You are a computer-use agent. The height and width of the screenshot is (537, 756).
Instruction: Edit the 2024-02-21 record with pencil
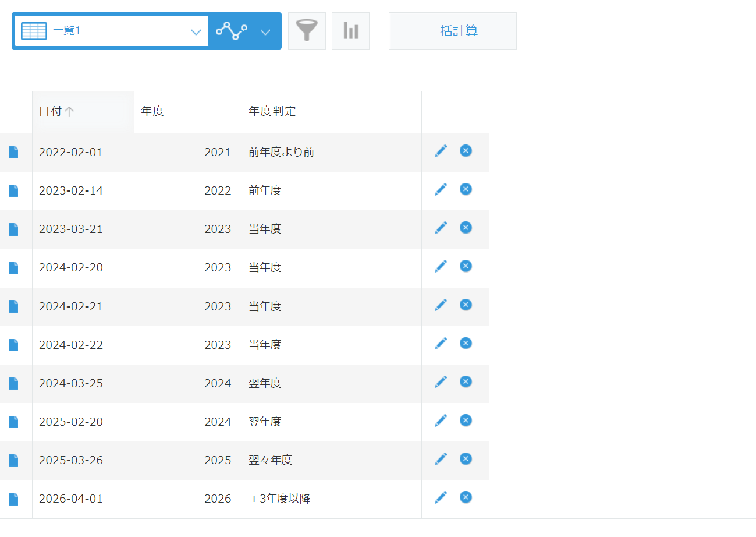tap(441, 305)
